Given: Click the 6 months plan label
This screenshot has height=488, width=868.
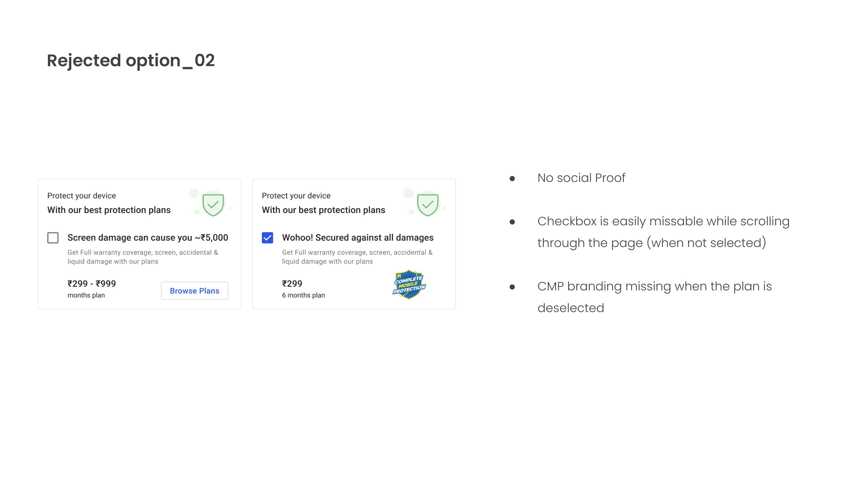Looking at the screenshot, I should (x=303, y=295).
